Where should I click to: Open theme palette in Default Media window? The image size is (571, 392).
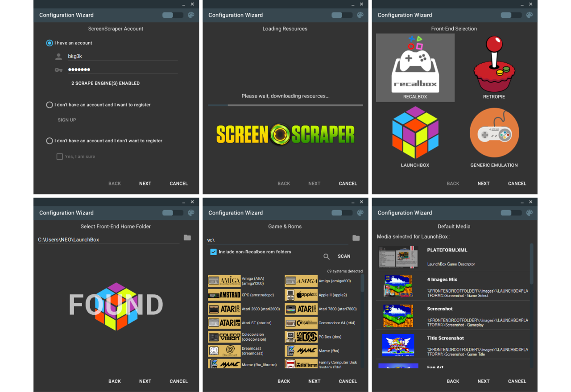[530, 213]
